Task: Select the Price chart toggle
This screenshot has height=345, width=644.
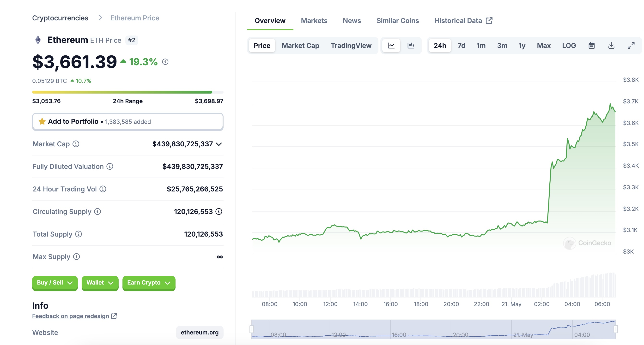Action: pos(262,46)
